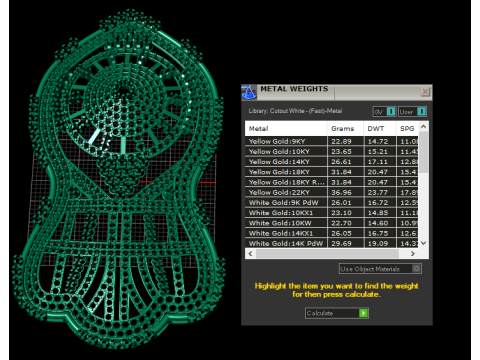The image size is (480, 360).
Task: Click the 14.85 DWT value
Action: (x=378, y=213)
